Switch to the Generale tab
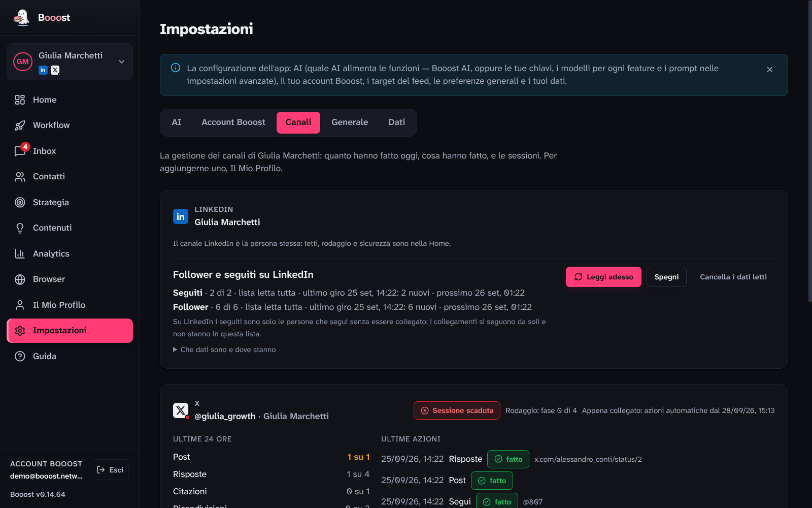This screenshot has width=812, height=508. [x=350, y=122]
